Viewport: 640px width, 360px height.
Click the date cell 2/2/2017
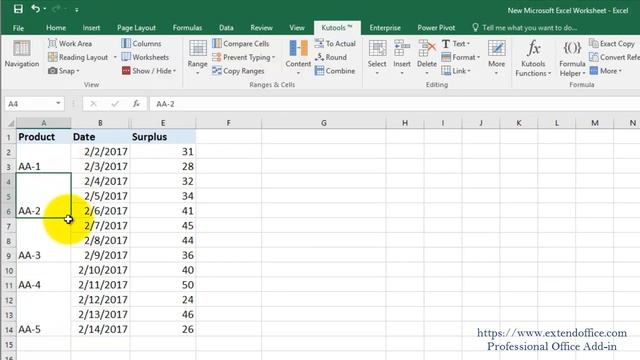pyautogui.click(x=101, y=152)
